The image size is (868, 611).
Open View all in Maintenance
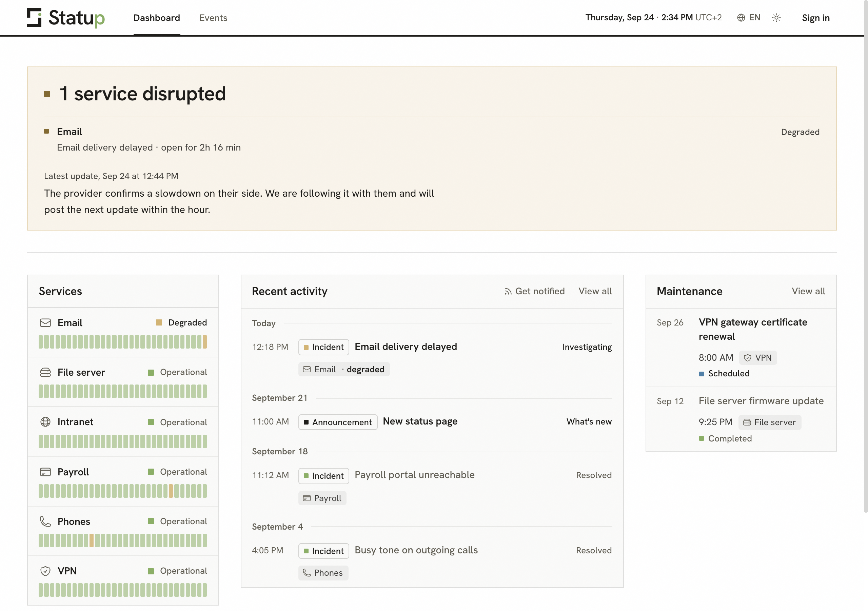click(808, 291)
